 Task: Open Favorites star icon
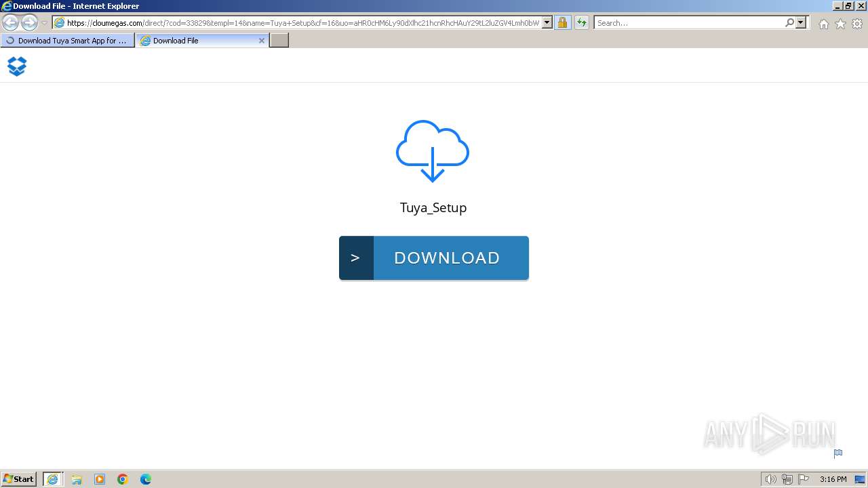click(x=840, y=24)
